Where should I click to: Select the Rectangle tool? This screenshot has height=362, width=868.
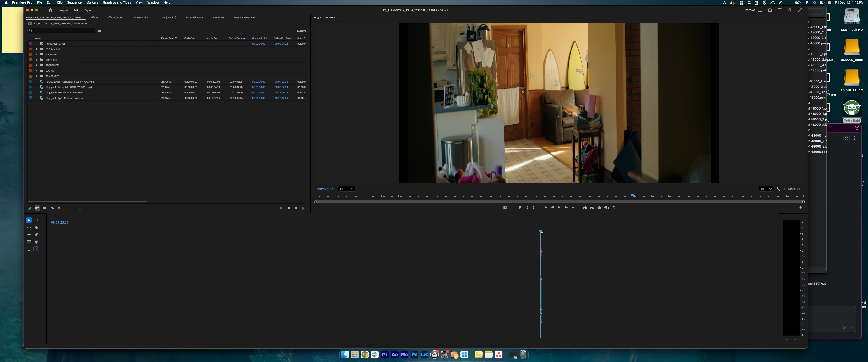pos(29,242)
